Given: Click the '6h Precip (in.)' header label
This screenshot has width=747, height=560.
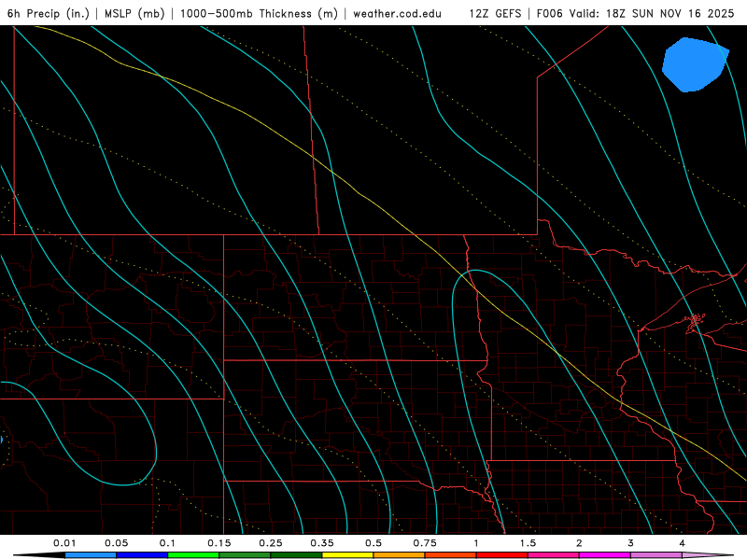Looking at the screenshot, I should [49, 13].
